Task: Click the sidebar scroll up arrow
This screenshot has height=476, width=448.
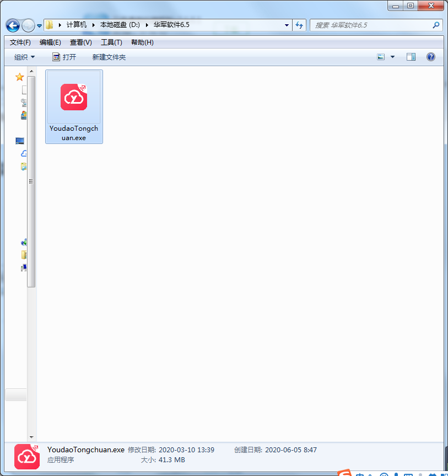Action: click(31, 71)
